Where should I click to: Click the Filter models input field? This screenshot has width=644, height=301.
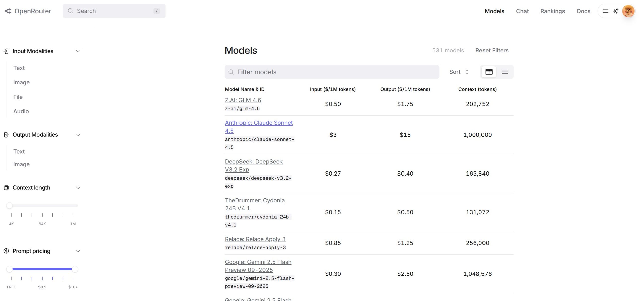pos(332,72)
